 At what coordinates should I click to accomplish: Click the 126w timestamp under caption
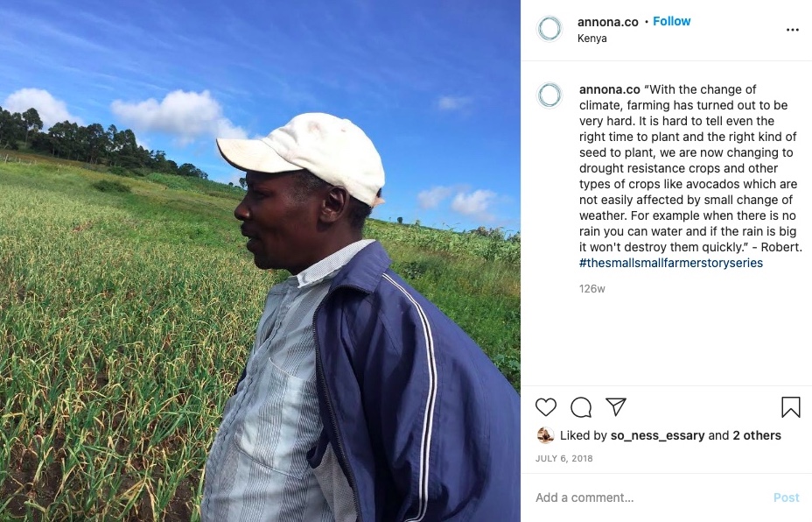point(591,289)
